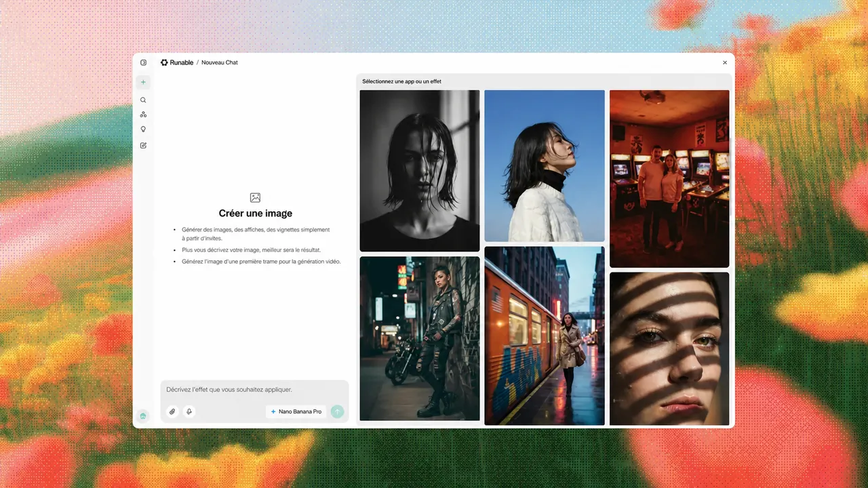Start a new chat with the plus icon
The width and height of the screenshot is (868, 488).
point(143,82)
